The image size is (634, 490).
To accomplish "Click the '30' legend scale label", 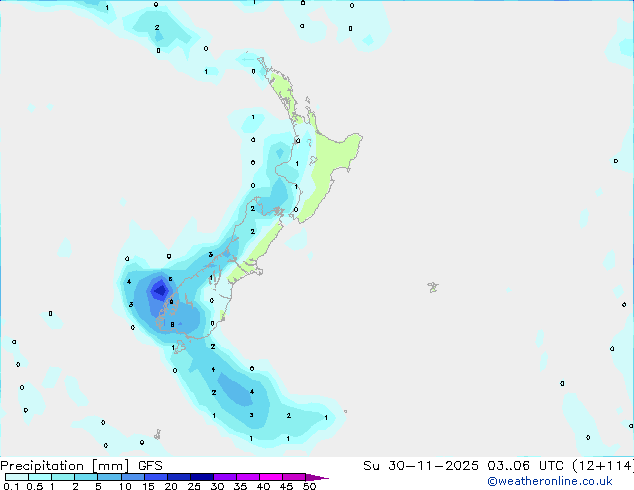I will [217, 486].
